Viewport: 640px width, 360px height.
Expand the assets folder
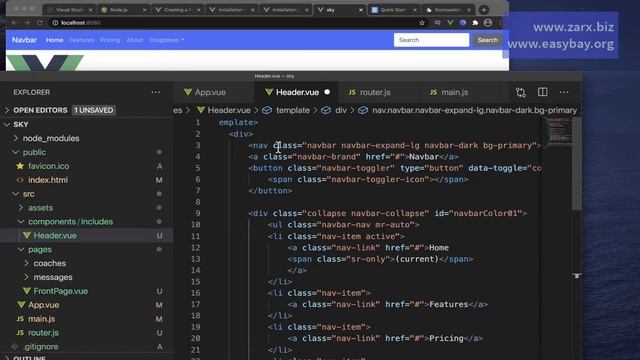pyautogui.click(x=21, y=208)
